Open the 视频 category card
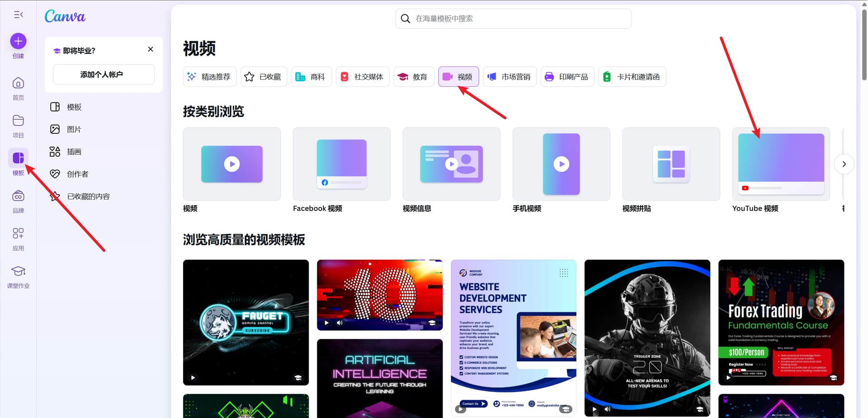This screenshot has height=418, width=868. 232,164
